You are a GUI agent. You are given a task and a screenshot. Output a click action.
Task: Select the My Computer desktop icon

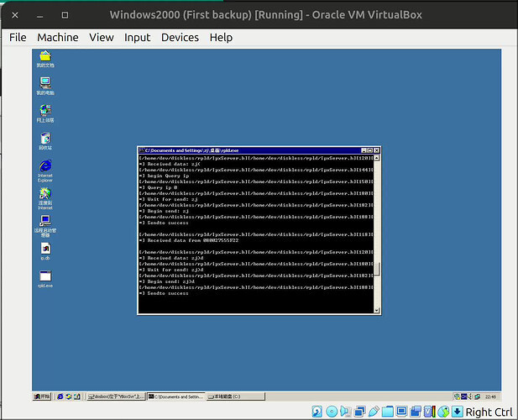coord(45,86)
